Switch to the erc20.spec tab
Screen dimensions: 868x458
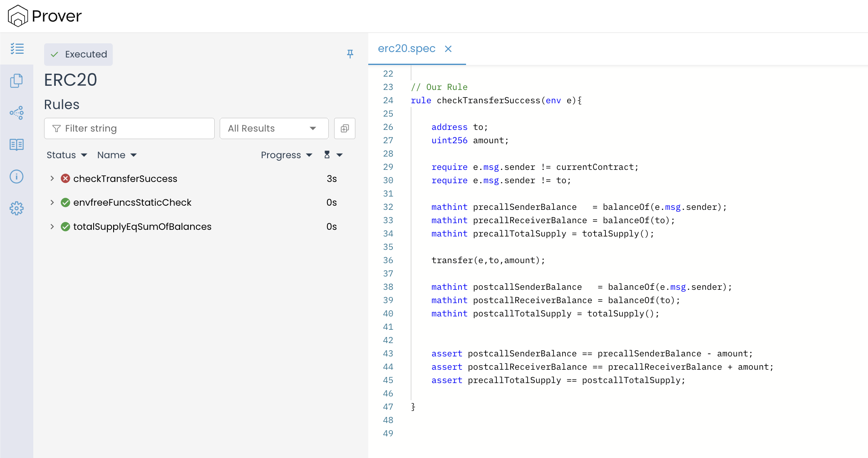point(406,49)
